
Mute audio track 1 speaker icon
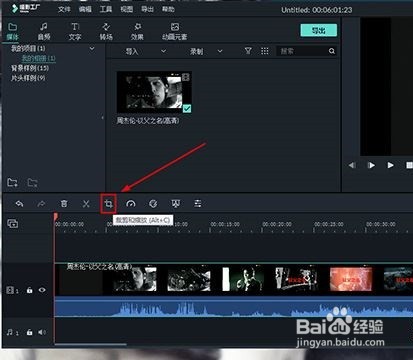pyautogui.click(x=42, y=332)
